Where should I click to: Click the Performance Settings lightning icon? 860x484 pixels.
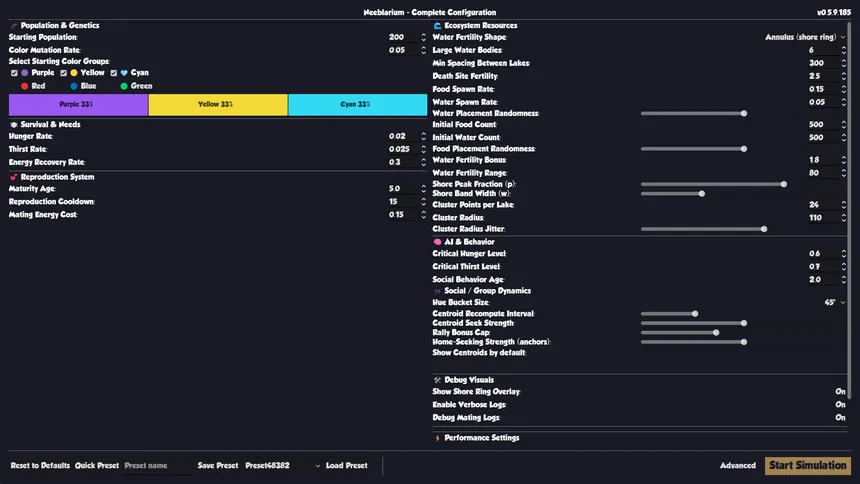click(x=437, y=438)
